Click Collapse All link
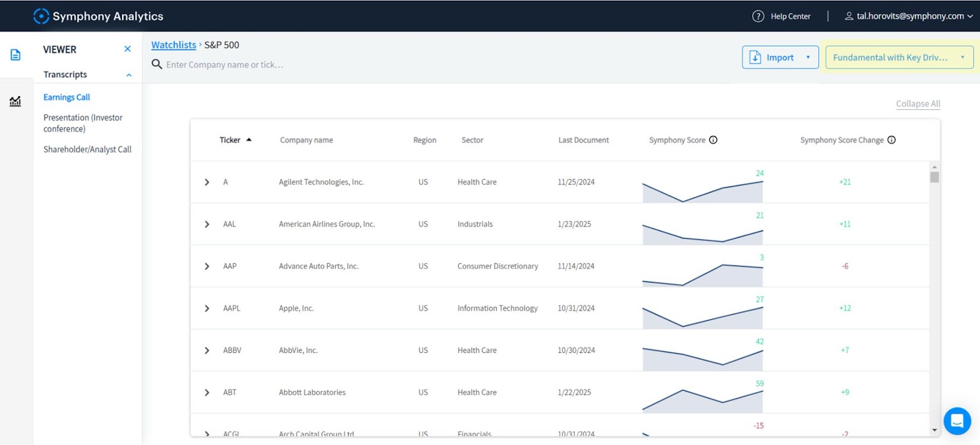Image resolution: width=980 pixels, height=445 pixels. 918,104
